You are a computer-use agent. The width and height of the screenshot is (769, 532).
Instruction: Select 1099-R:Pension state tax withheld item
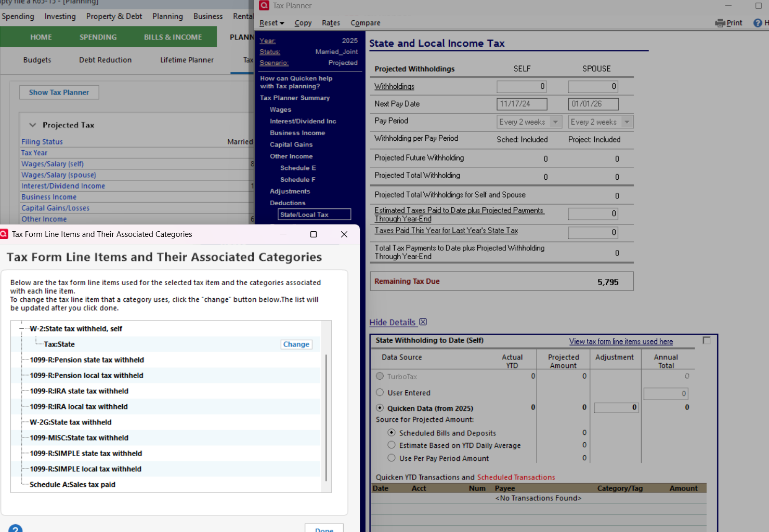point(87,360)
